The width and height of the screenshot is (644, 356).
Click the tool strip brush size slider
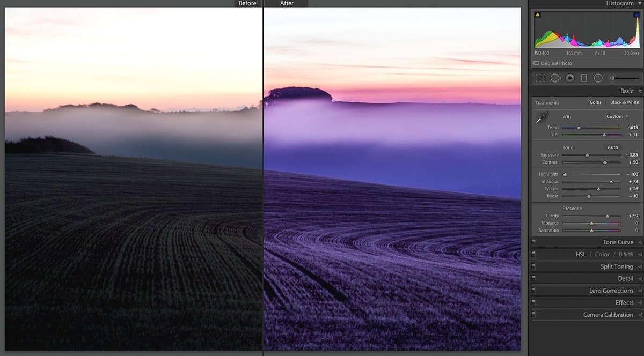click(624, 78)
